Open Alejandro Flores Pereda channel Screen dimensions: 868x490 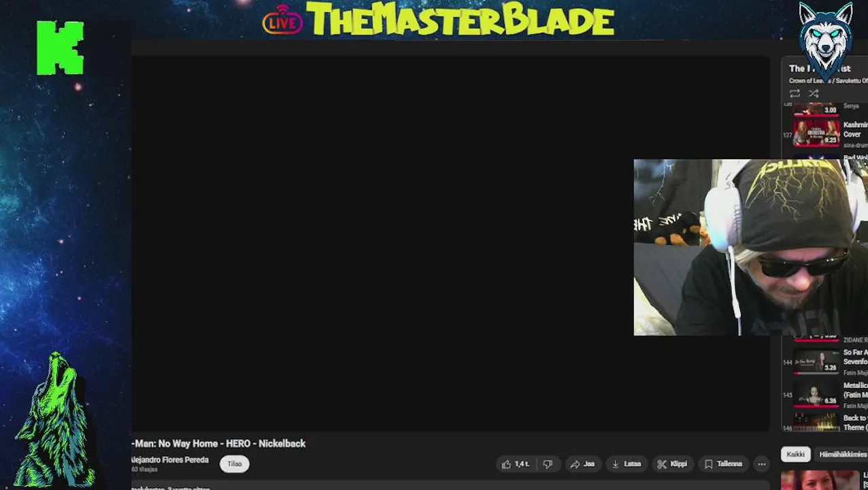pos(169,460)
